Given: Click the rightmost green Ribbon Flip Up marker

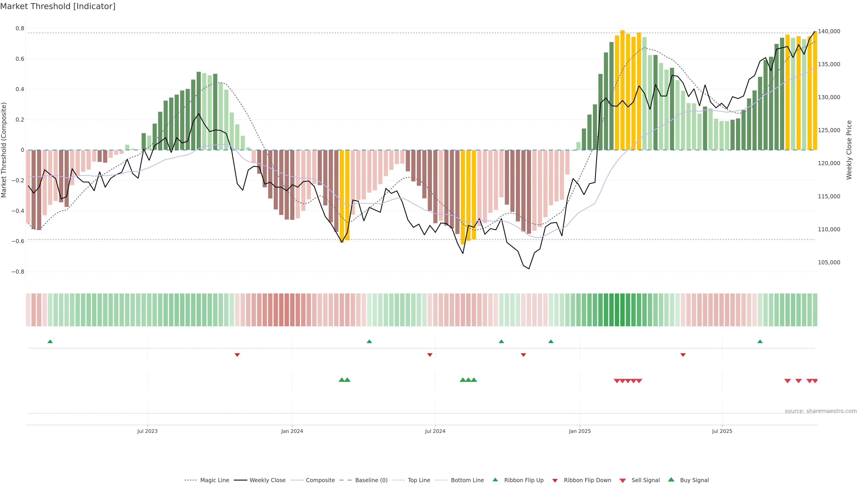Looking at the screenshot, I should click(x=760, y=342).
